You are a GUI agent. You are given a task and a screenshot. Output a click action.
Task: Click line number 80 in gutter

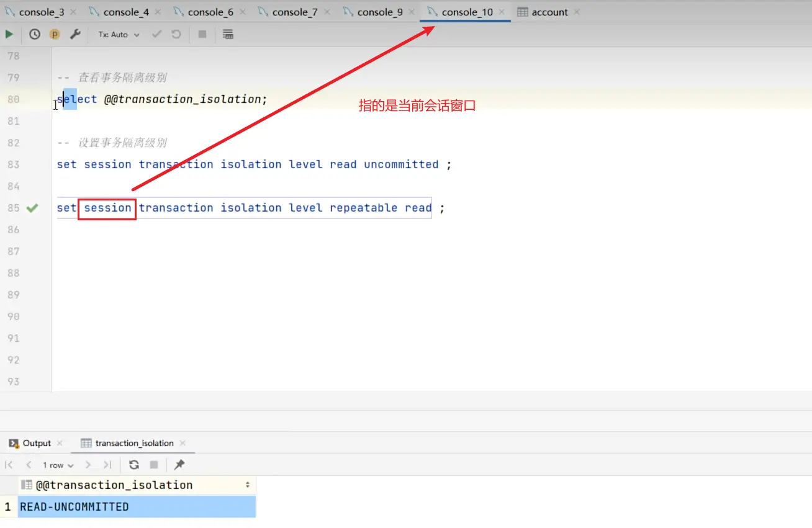point(13,99)
